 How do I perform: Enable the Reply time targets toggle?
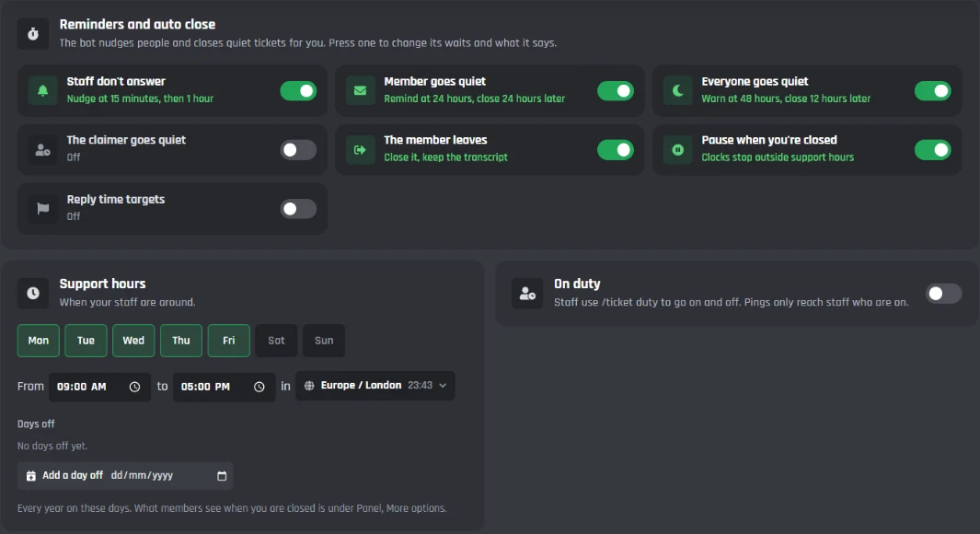(x=298, y=209)
